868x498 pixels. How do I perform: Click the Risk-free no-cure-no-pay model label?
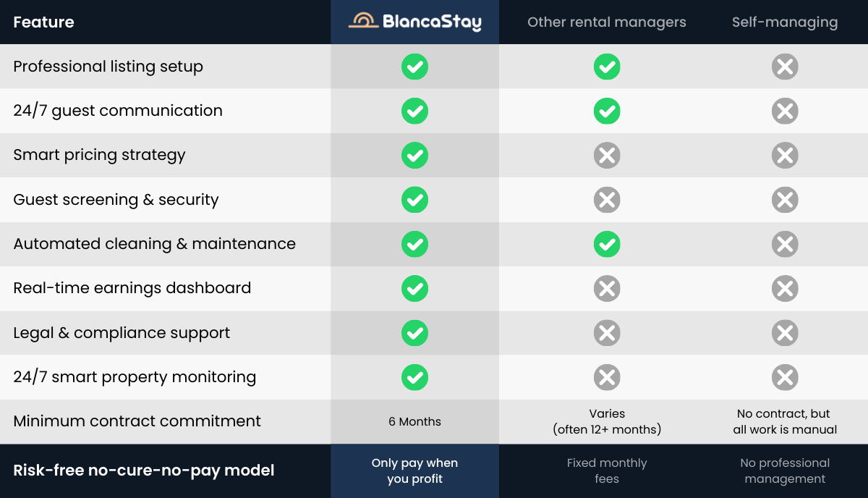tap(144, 470)
